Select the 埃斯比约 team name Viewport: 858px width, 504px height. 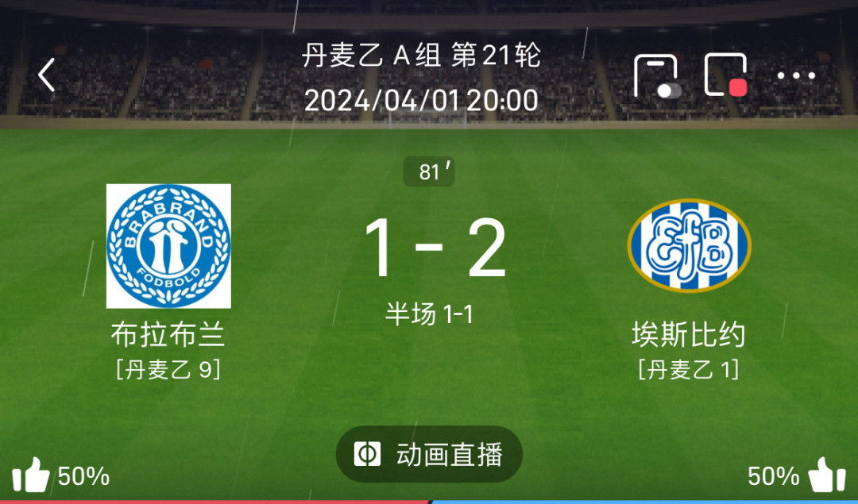(689, 334)
